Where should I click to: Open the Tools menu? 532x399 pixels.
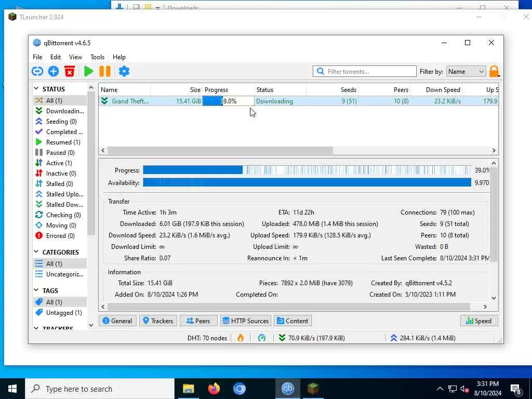click(x=97, y=57)
